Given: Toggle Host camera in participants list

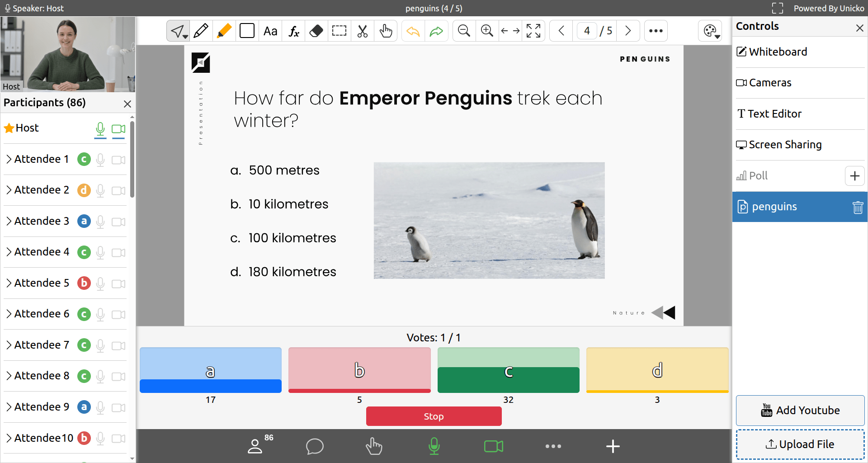Looking at the screenshot, I should click(118, 129).
